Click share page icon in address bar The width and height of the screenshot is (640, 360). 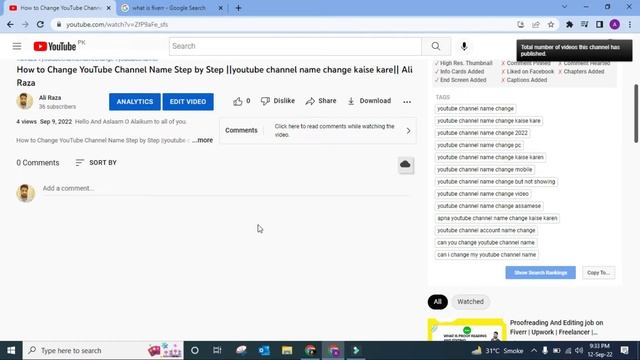[x=536, y=24]
